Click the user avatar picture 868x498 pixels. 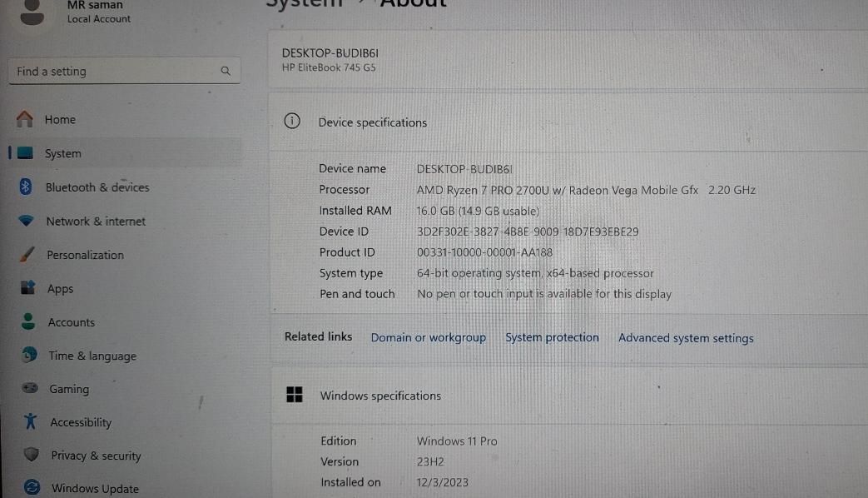pos(32,12)
